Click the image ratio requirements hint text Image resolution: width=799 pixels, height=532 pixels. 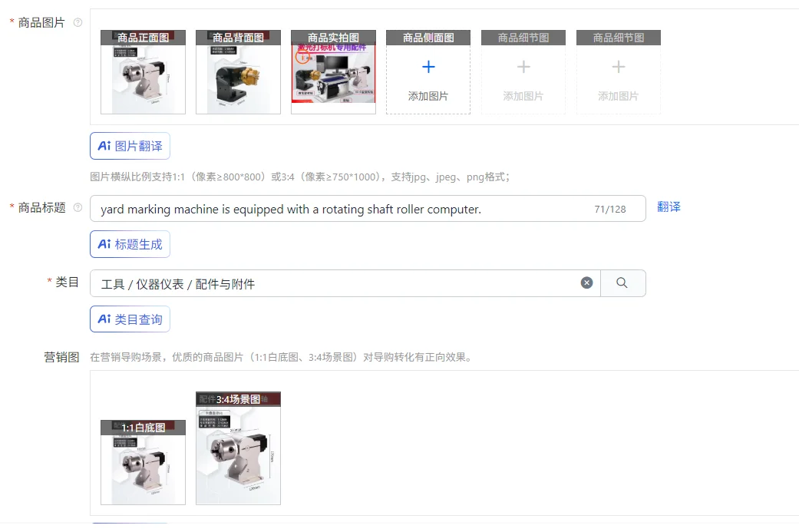pyautogui.click(x=300, y=177)
